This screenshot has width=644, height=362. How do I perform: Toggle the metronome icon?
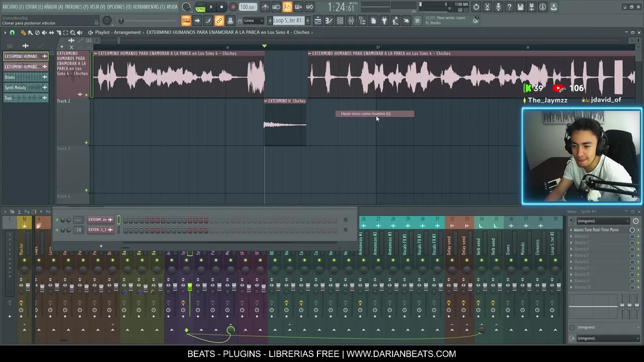pyautogui.click(x=265, y=7)
